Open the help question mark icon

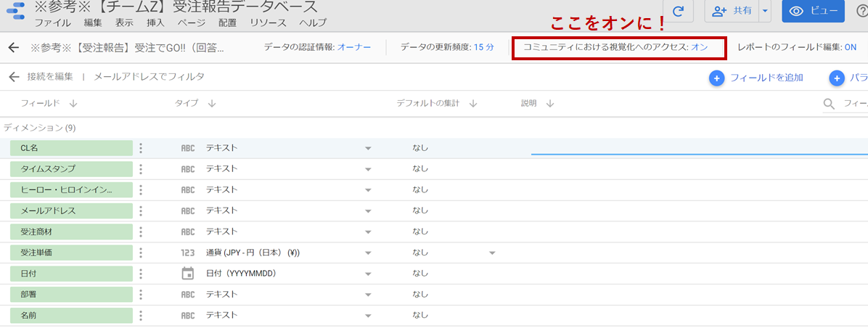pyautogui.click(x=861, y=11)
